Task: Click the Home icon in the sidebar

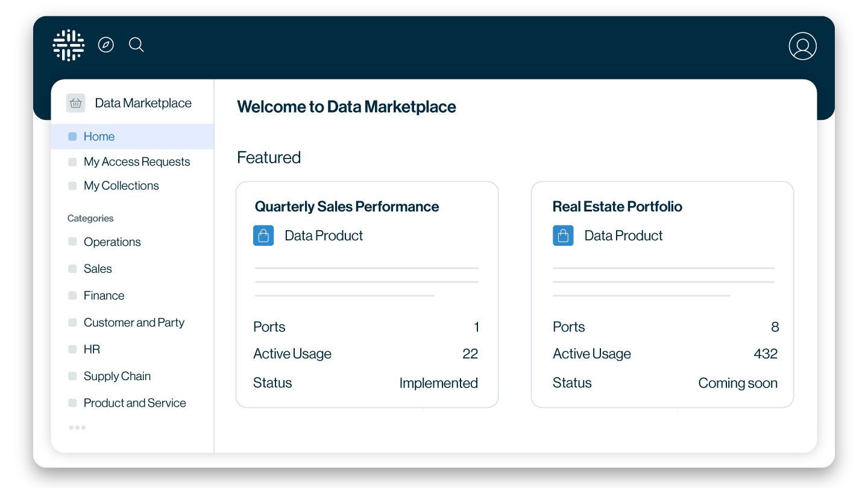Action: click(x=72, y=136)
